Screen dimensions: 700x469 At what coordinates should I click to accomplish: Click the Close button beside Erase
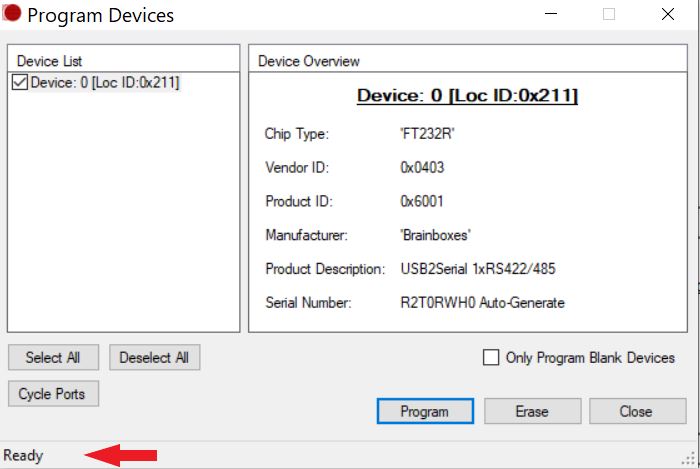(636, 411)
